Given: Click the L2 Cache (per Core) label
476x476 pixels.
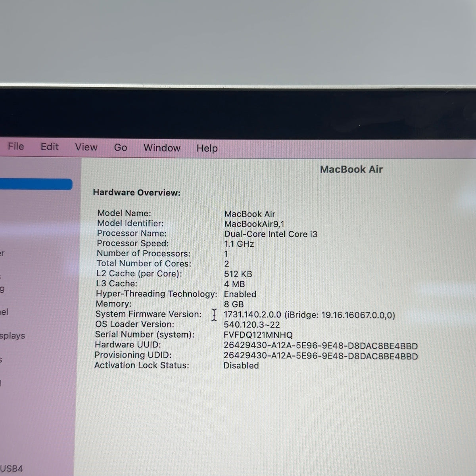Looking at the screenshot, I should 139,273.
